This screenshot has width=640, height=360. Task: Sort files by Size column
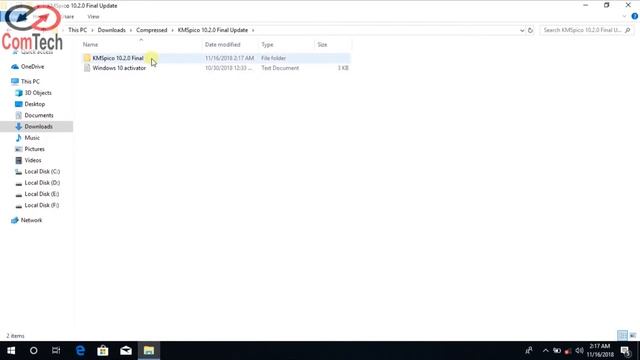coord(322,44)
